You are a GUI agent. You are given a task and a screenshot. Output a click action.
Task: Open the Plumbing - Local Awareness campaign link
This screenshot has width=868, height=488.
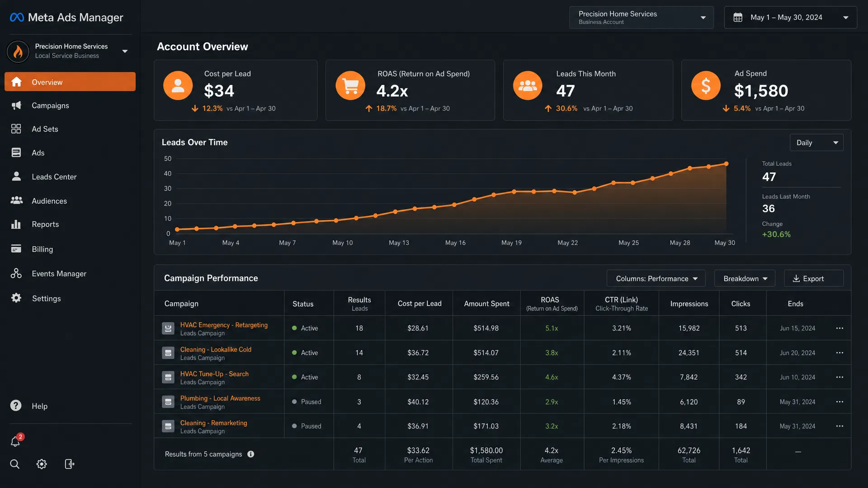coord(220,398)
